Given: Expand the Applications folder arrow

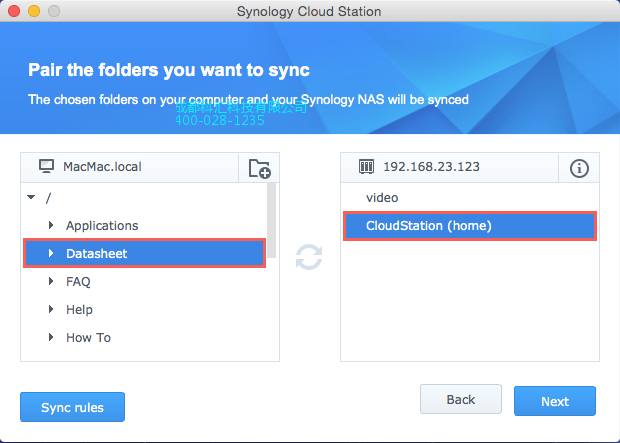Looking at the screenshot, I should 51,226.
